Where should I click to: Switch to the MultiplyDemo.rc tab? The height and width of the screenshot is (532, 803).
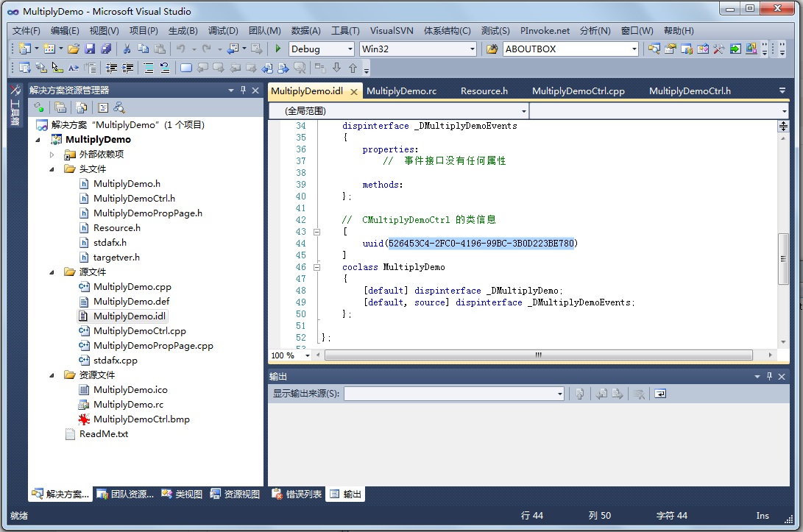tap(402, 91)
